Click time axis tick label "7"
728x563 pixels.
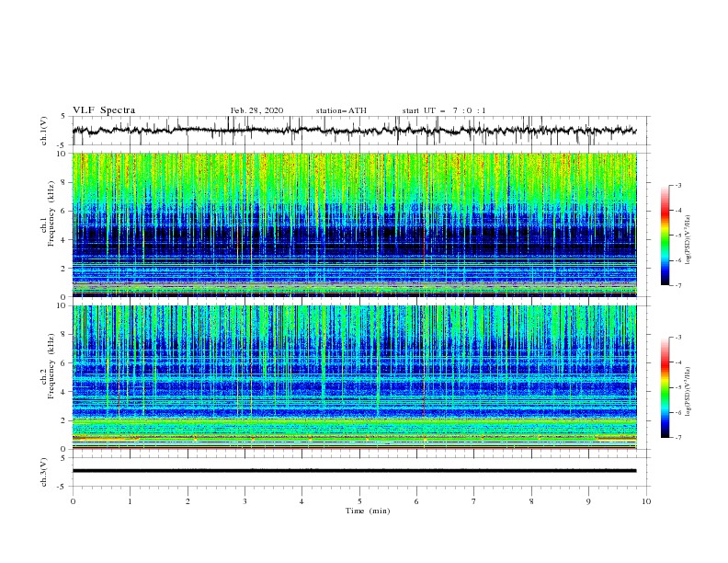click(x=474, y=501)
